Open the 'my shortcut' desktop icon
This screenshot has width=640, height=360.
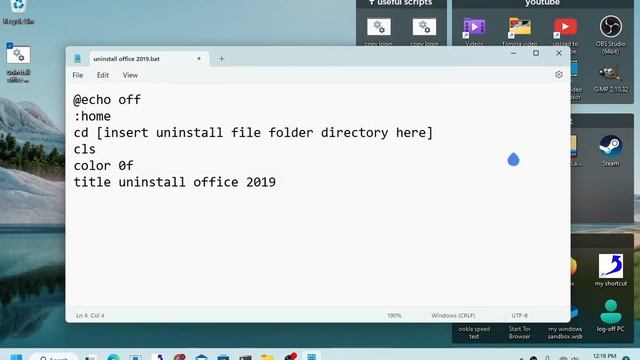click(611, 270)
